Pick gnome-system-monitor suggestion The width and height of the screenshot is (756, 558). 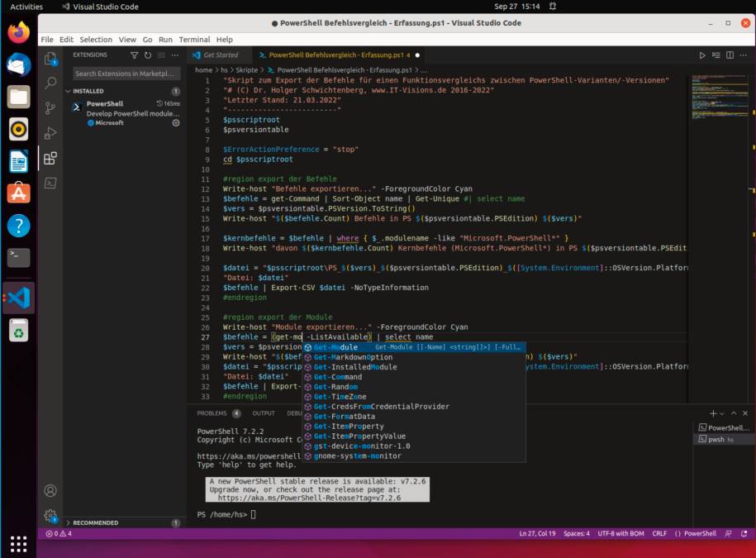414,456
